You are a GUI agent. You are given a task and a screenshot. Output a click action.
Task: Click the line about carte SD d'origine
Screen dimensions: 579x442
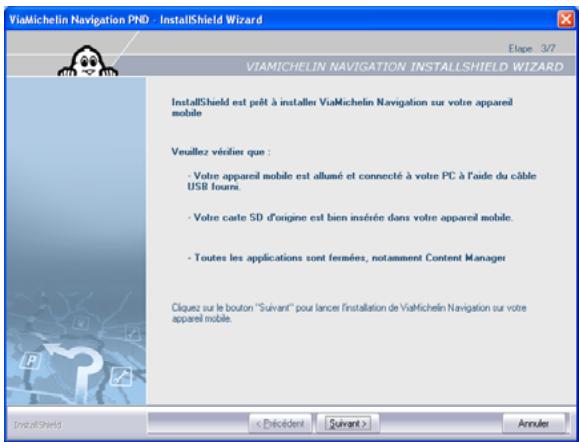point(350,217)
